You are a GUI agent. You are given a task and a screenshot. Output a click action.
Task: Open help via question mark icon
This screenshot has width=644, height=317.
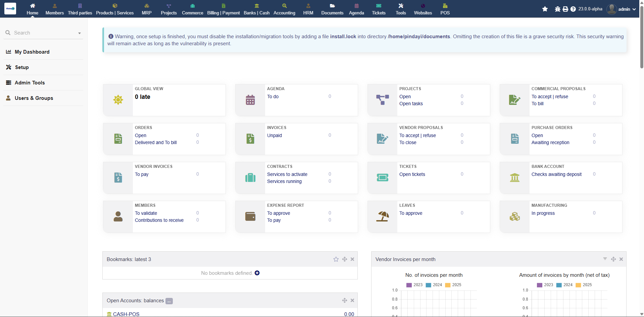[573, 9]
